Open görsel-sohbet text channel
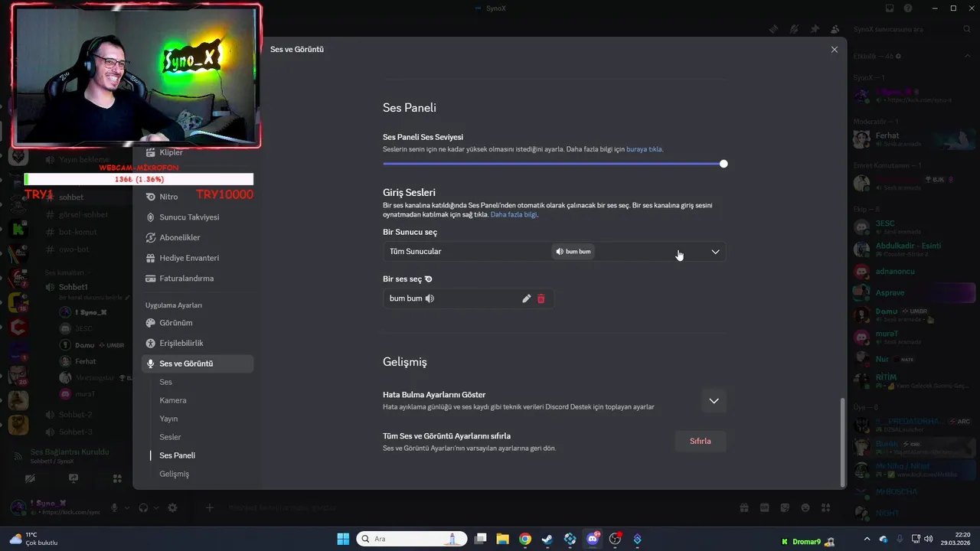This screenshot has height=551, width=980. 83,215
